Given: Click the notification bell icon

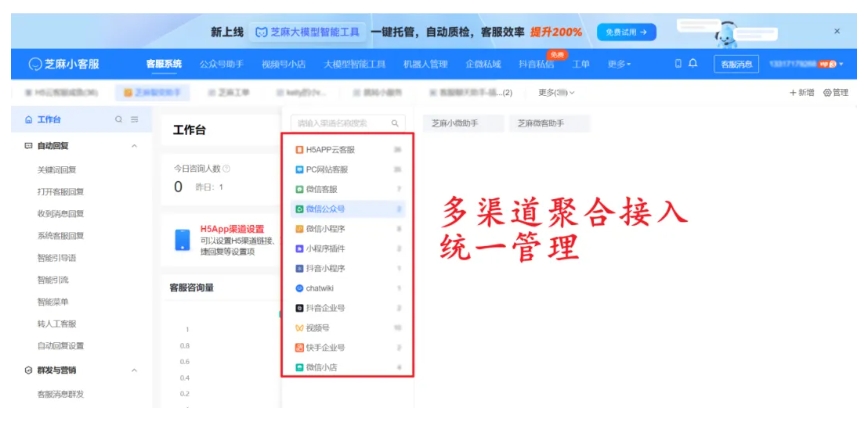Looking at the screenshot, I should pos(693,63).
